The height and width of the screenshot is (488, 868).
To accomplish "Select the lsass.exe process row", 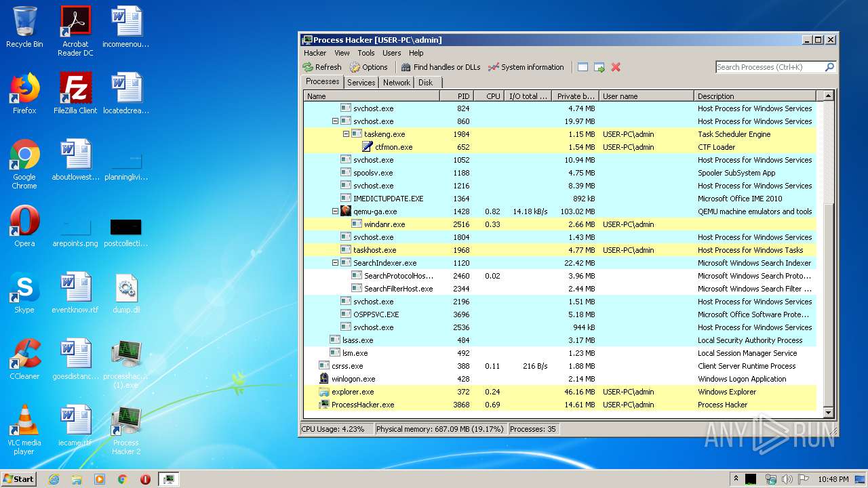I will point(560,340).
